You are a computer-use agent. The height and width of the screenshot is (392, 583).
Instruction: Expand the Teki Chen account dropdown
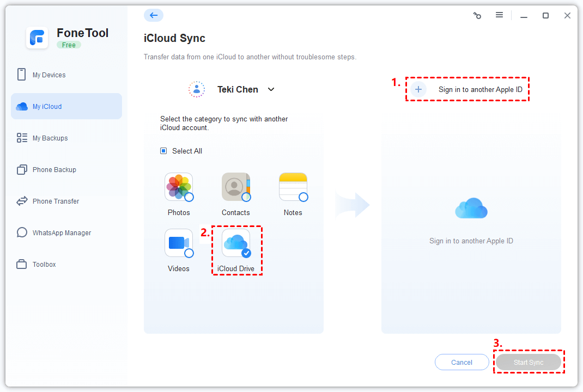pyautogui.click(x=271, y=89)
